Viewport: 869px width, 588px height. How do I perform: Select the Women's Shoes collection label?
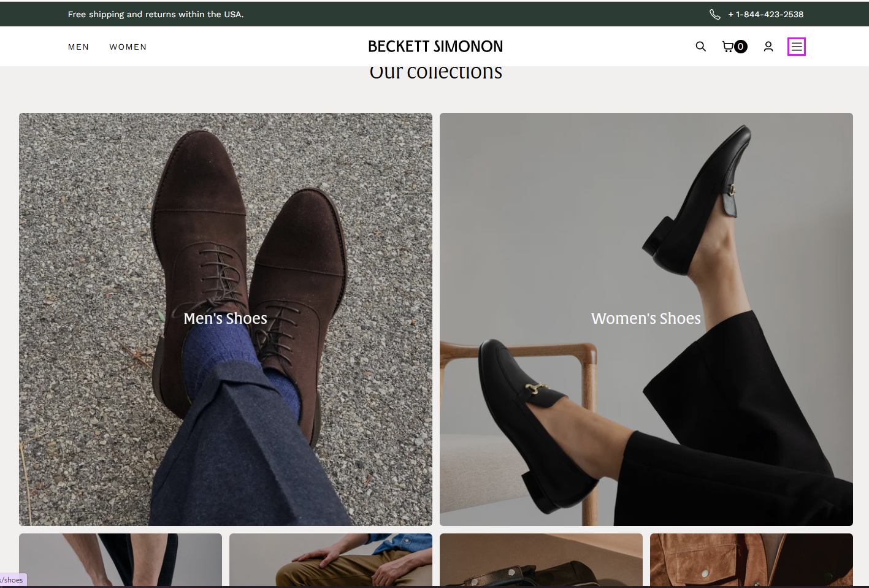tap(645, 318)
